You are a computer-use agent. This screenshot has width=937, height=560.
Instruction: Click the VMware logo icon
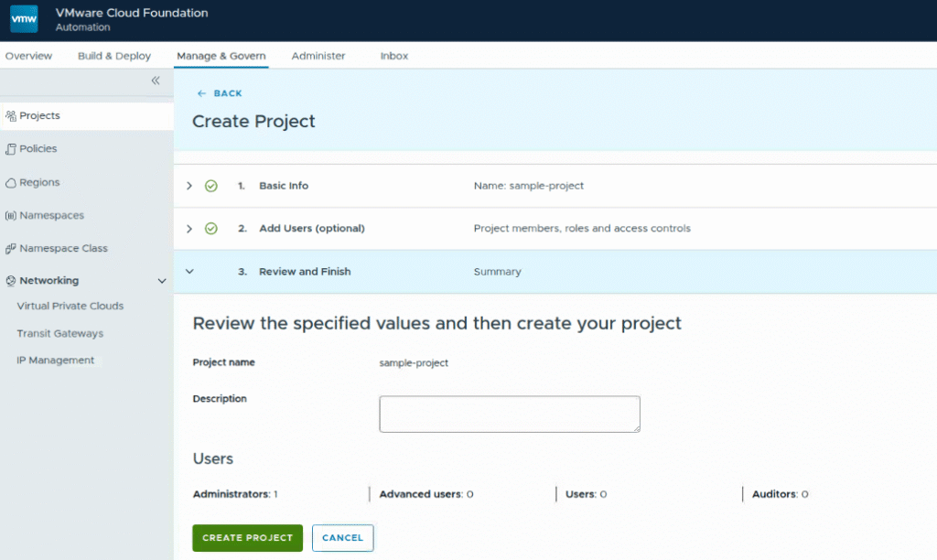point(24,19)
